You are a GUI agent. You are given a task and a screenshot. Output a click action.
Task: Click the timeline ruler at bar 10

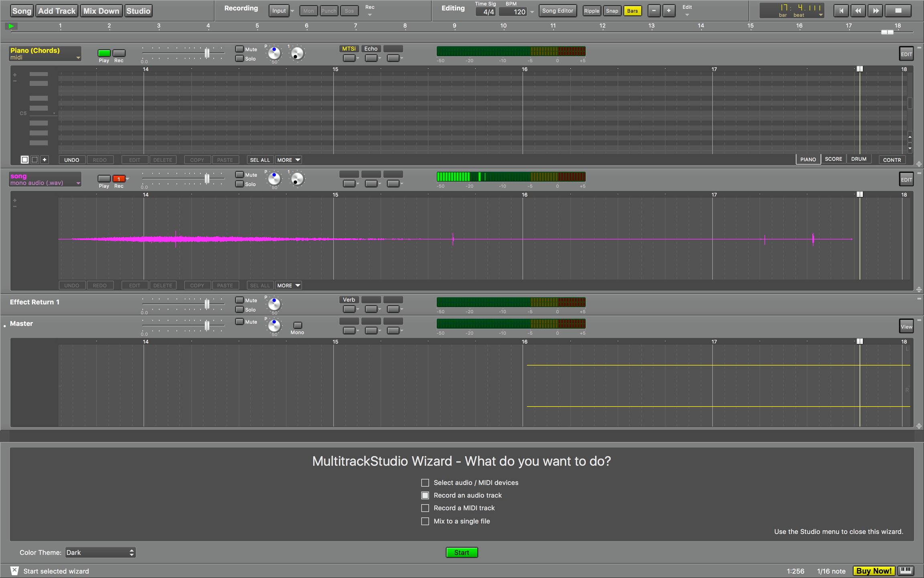[x=503, y=26]
